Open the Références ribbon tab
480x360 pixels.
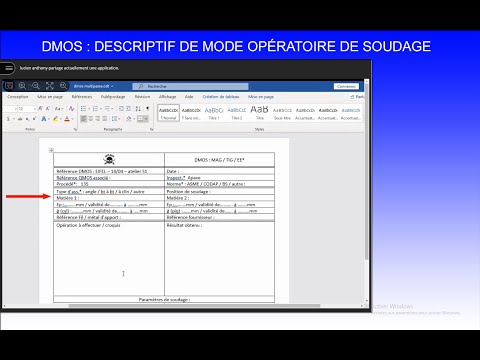coord(82,97)
